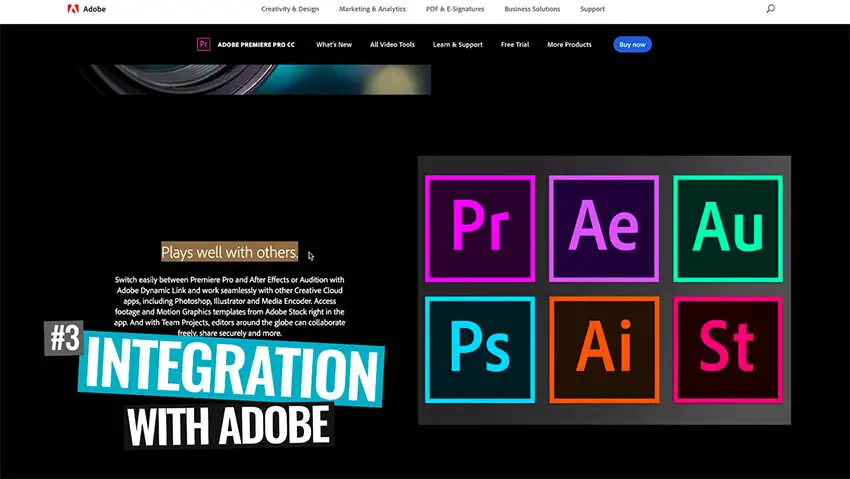Select the Ai Illustrator tile
850x479 pixels.
tap(604, 350)
